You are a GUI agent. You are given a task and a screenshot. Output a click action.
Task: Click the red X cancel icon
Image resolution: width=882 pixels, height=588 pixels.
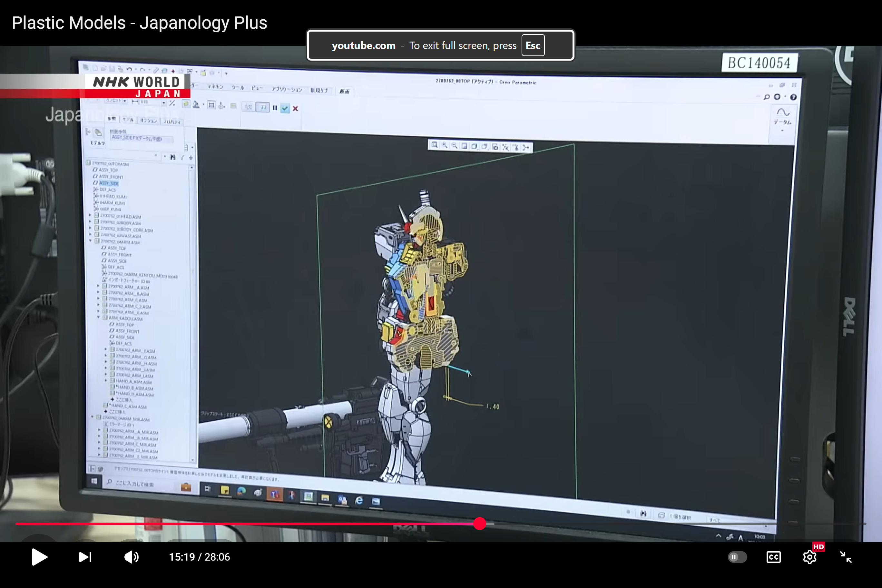(x=296, y=108)
